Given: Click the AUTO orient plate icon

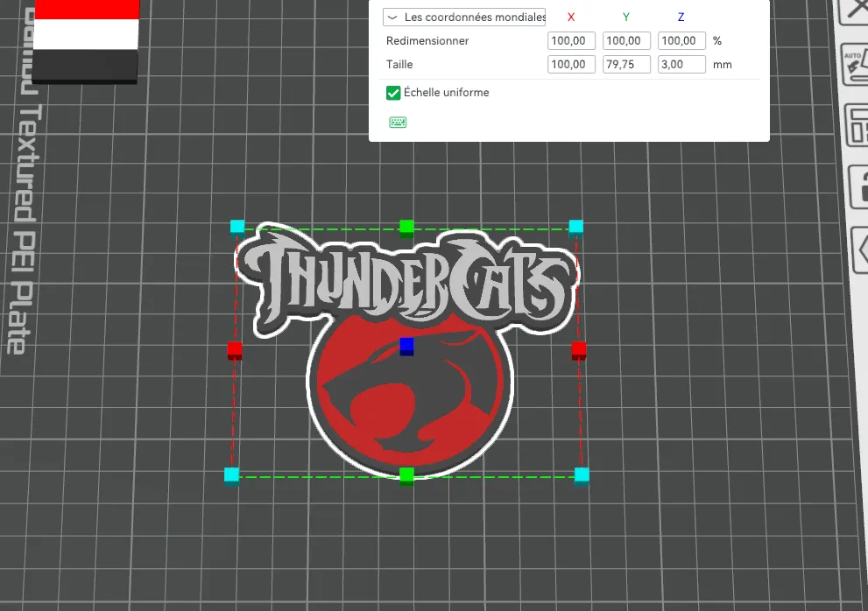Looking at the screenshot, I should point(855,66).
